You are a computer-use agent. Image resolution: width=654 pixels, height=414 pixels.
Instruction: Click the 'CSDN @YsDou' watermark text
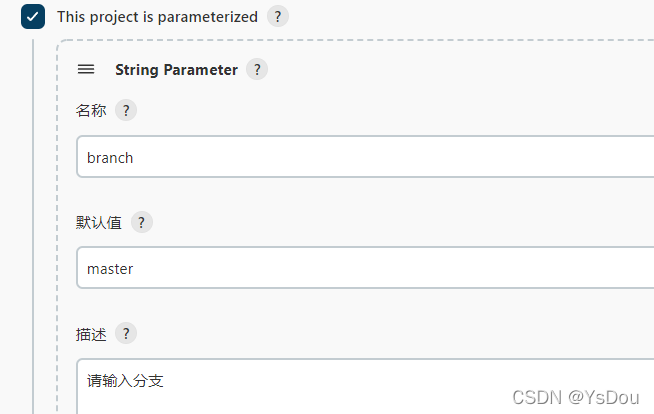[575, 397]
